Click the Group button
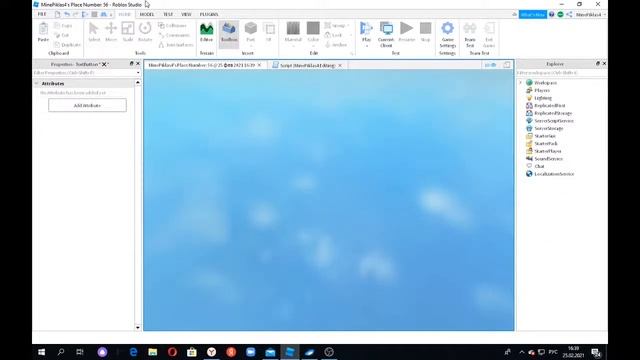Image resolution: width=640 pixels, height=360 pixels. 336,25
